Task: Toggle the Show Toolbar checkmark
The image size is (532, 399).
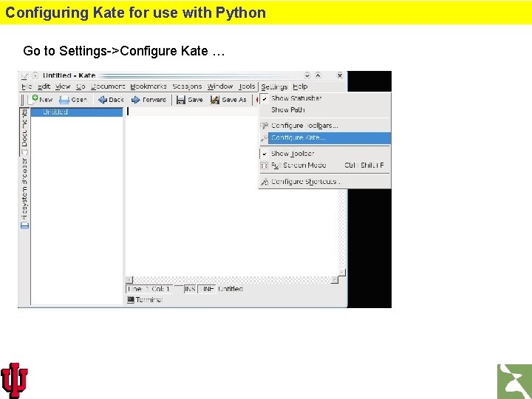Action: tap(265, 154)
